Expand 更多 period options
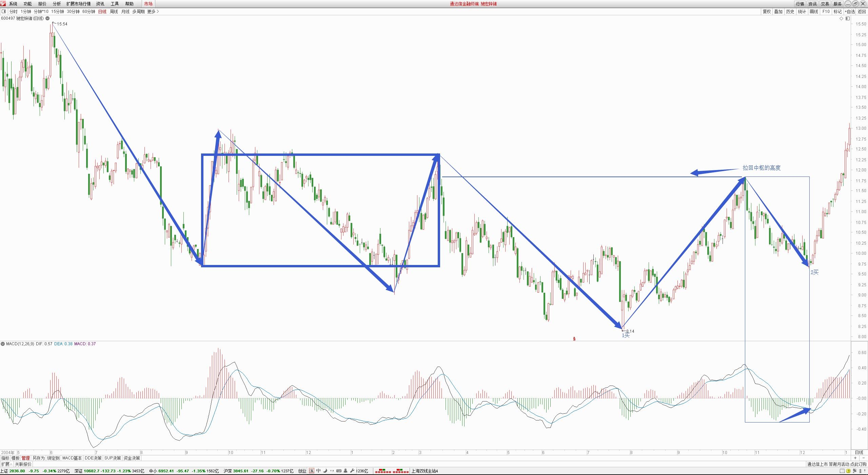 [153, 12]
